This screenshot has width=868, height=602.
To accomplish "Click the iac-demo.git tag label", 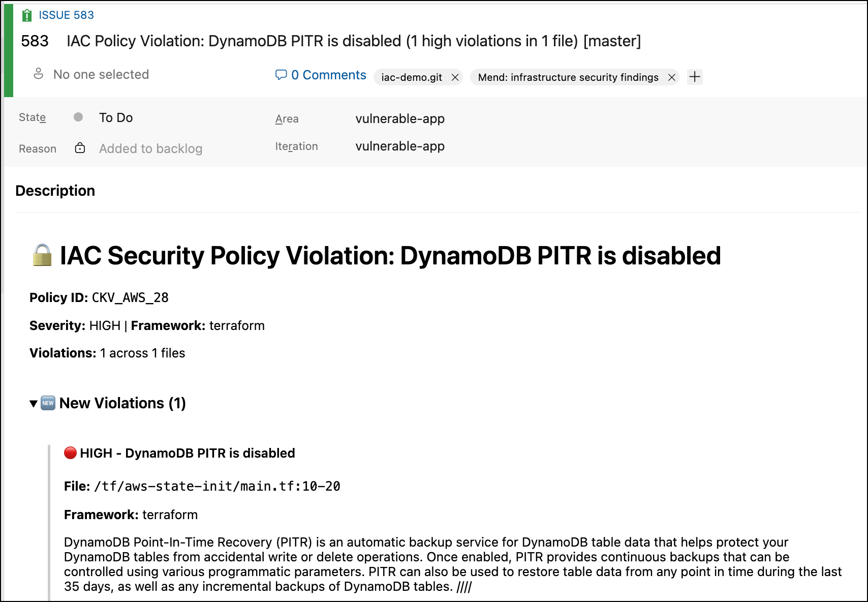I will tap(412, 77).
